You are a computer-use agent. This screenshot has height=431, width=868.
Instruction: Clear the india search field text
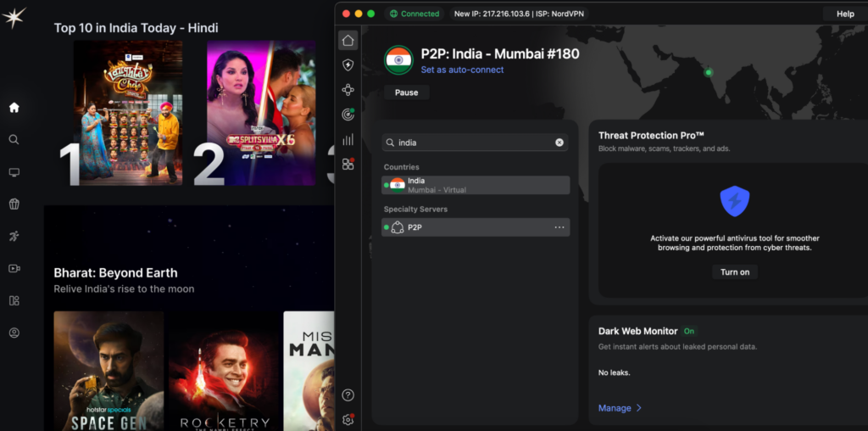(559, 143)
